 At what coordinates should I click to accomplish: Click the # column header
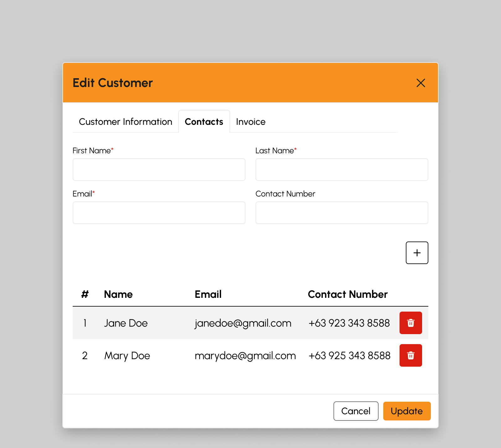(85, 294)
